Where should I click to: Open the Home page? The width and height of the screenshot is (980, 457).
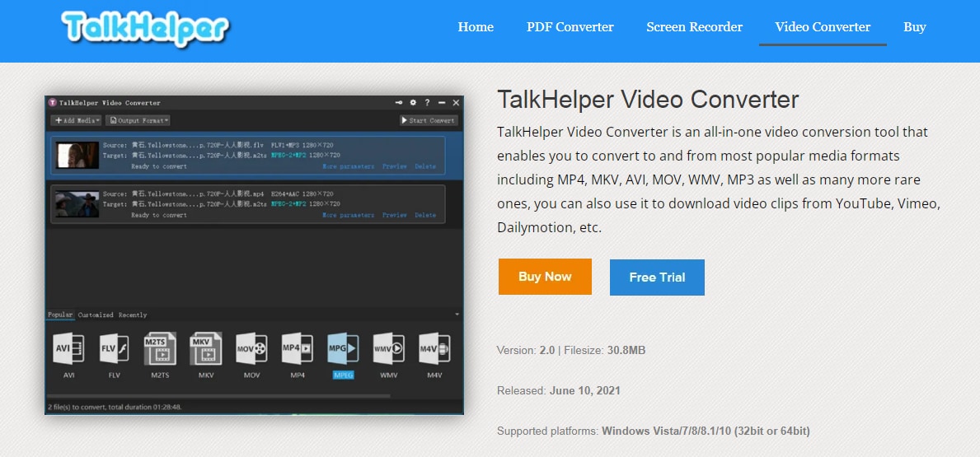click(x=476, y=27)
